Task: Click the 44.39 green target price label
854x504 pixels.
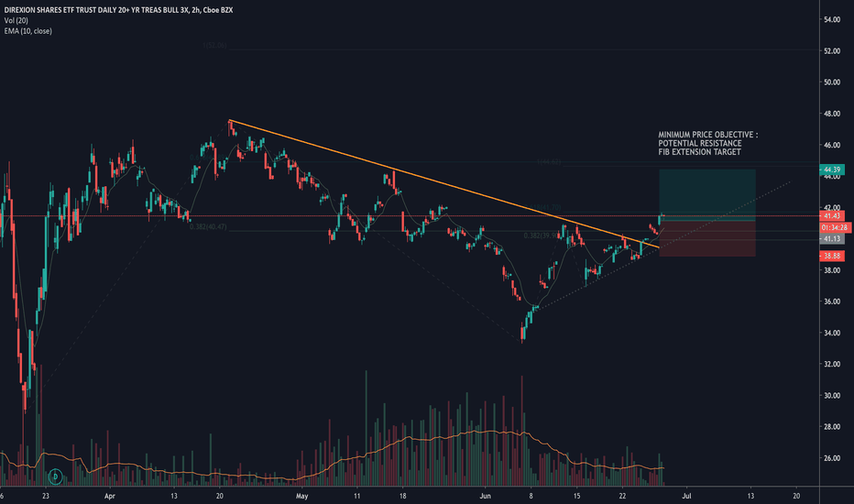Action: pyautogui.click(x=832, y=170)
